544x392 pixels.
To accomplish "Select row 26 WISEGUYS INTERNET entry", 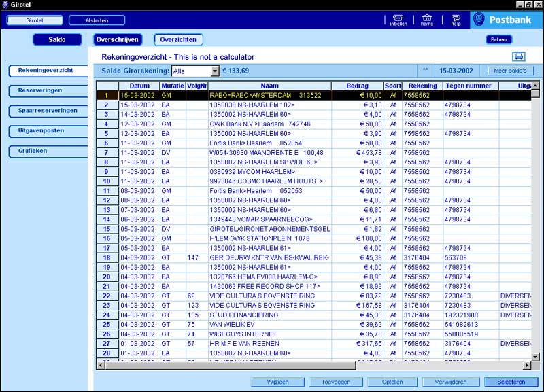I will pos(313,334).
